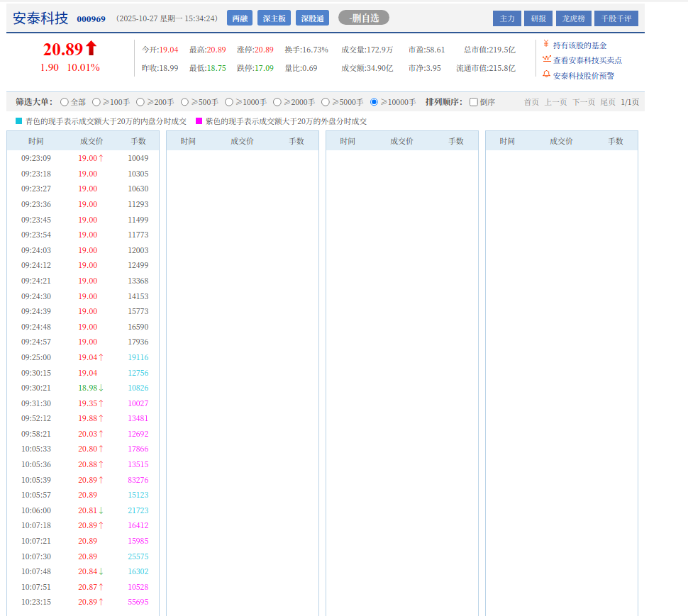
Task: Click the volume 55695 in last row
Action: pos(138,602)
